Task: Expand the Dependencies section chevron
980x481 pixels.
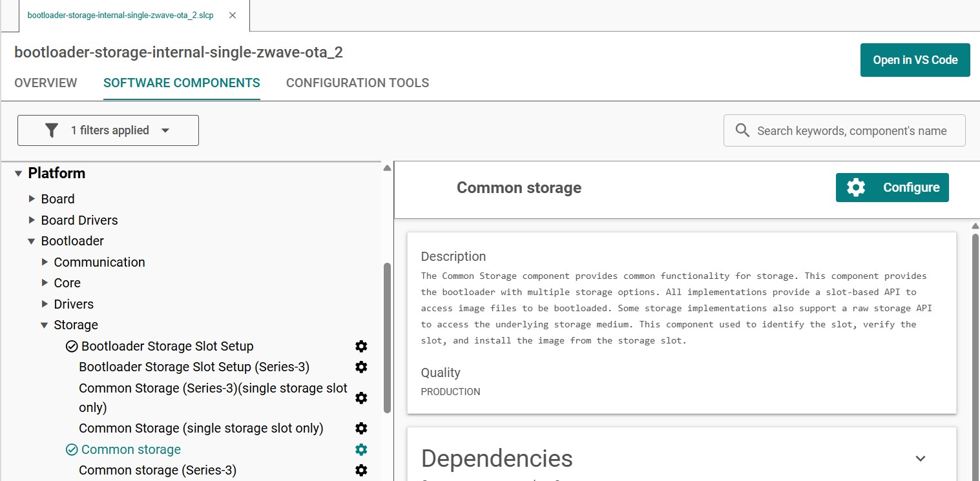Action: coord(921,458)
